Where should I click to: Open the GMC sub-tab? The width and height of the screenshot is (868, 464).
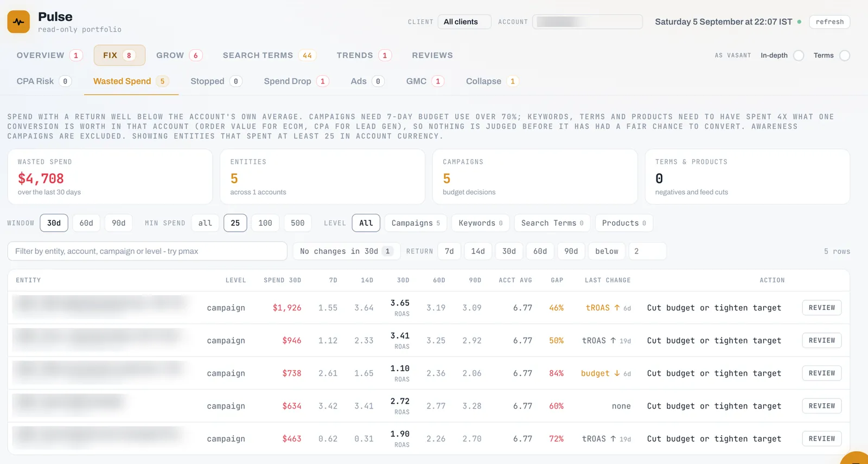click(x=425, y=81)
